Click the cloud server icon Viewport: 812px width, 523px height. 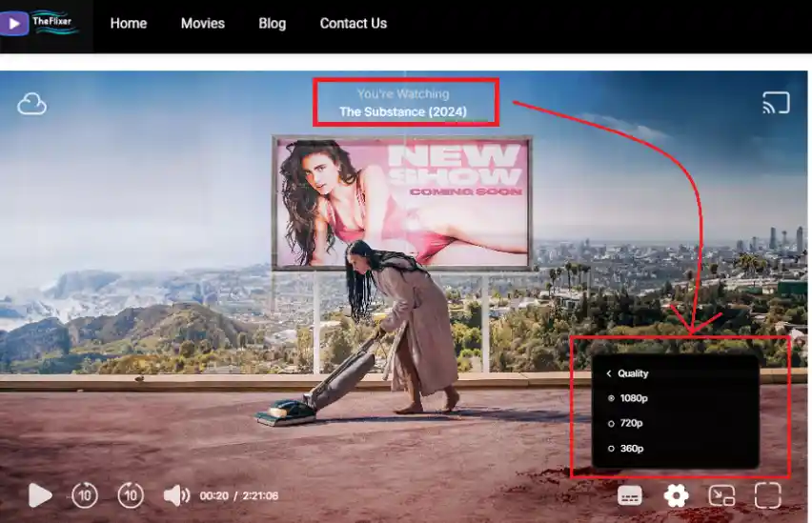coord(31,104)
